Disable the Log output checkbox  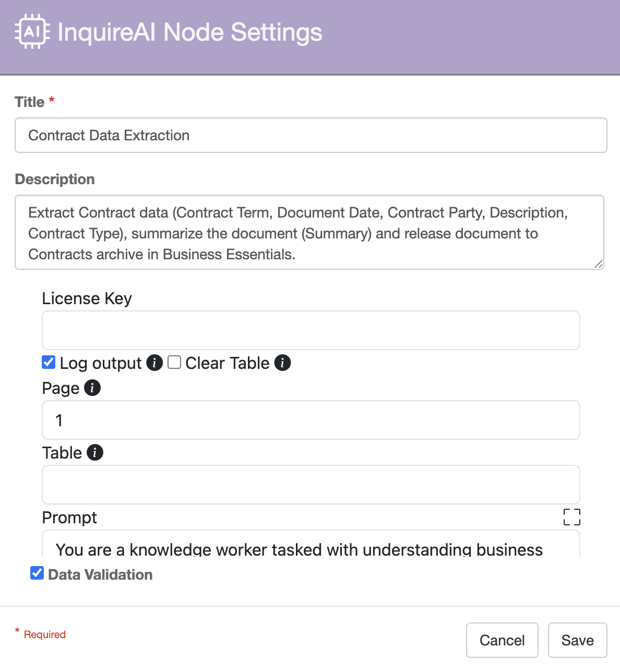[x=49, y=362]
